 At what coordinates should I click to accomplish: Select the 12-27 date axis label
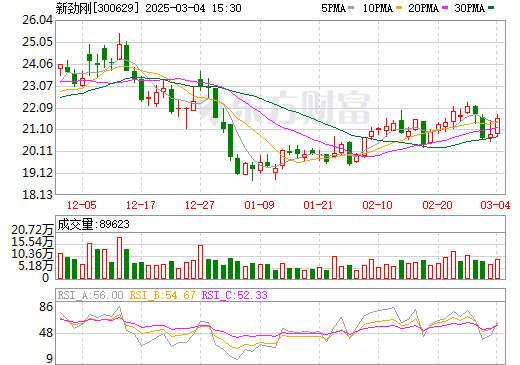[x=200, y=205]
